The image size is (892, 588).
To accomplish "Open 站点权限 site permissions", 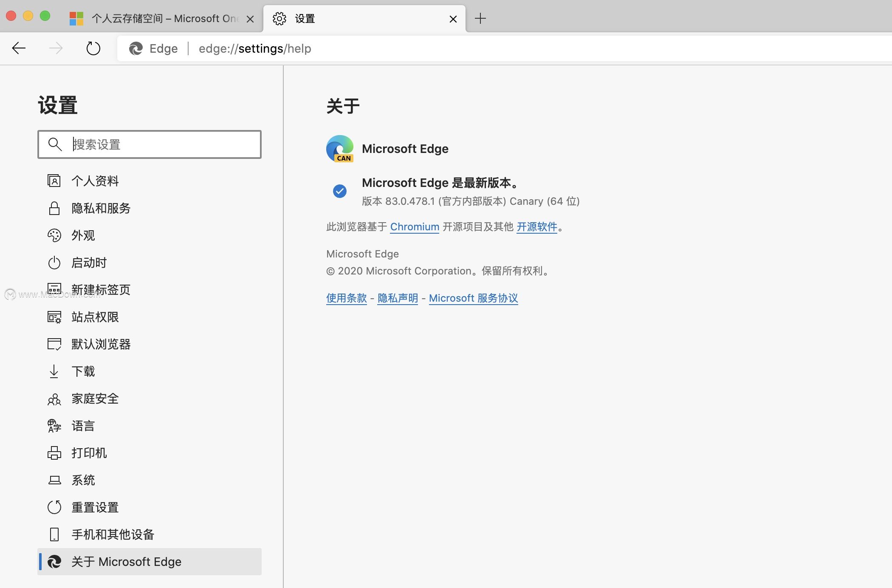I will [150, 317].
